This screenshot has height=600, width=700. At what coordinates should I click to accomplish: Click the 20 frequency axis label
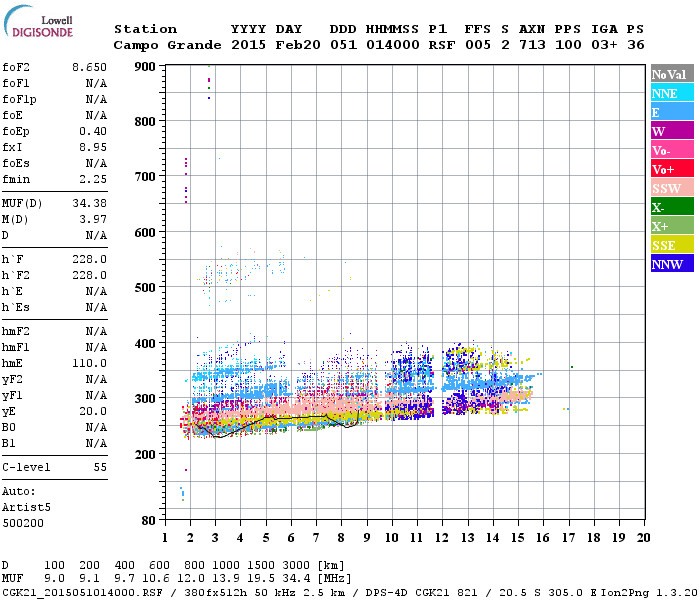[x=643, y=538]
